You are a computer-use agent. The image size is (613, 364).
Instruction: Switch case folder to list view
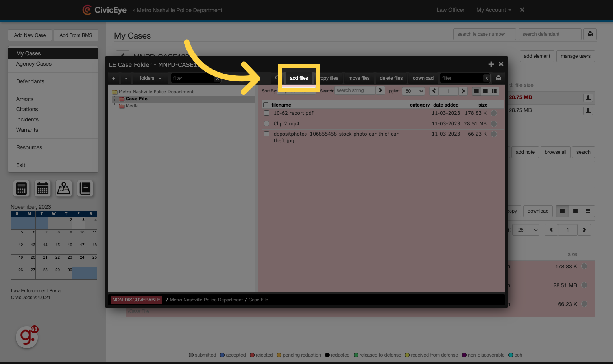[x=476, y=91]
